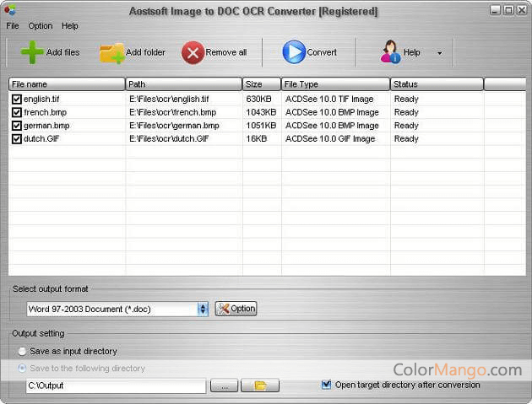The width and height of the screenshot is (532, 404).
Task: Click ACDSee 10.0 BMP Image in french.bmp row
Action: (x=332, y=112)
